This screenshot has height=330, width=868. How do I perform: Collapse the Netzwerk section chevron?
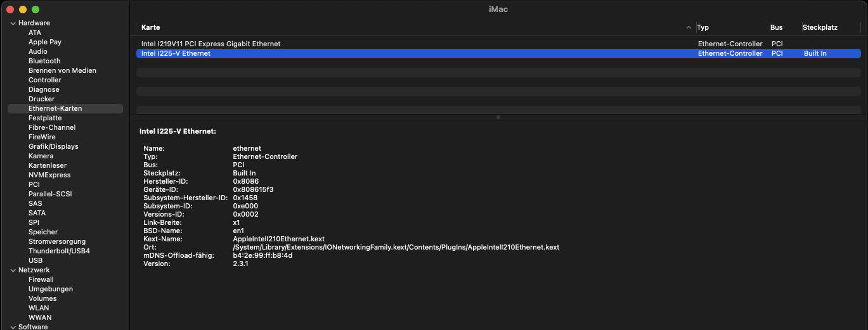tap(13, 270)
